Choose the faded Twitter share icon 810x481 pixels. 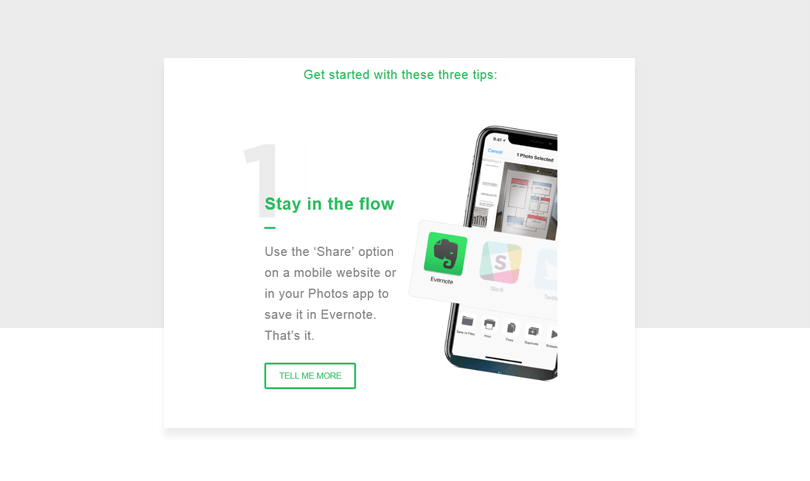pyautogui.click(x=547, y=270)
